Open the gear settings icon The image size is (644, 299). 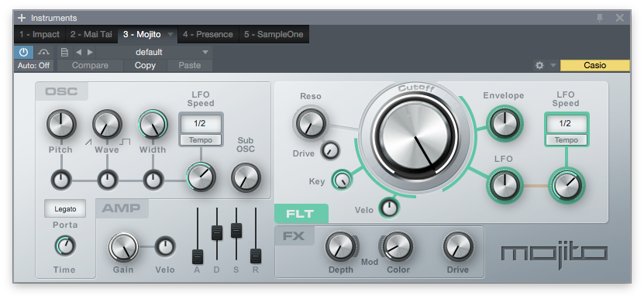coord(539,65)
